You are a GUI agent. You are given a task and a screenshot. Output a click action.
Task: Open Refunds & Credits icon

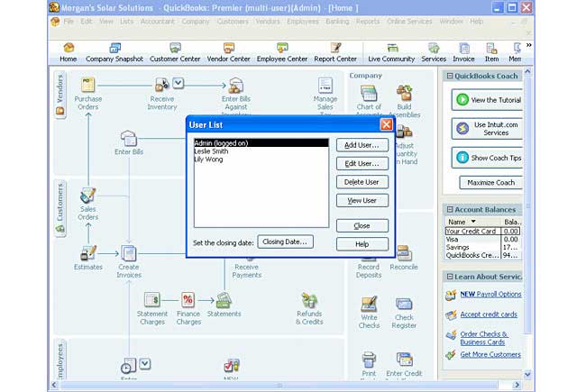pyautogui.click(x=309, y=300)
